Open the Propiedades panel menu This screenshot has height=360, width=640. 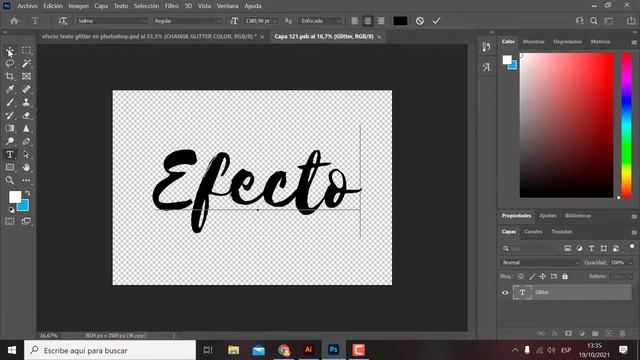[x=634, y=216]
